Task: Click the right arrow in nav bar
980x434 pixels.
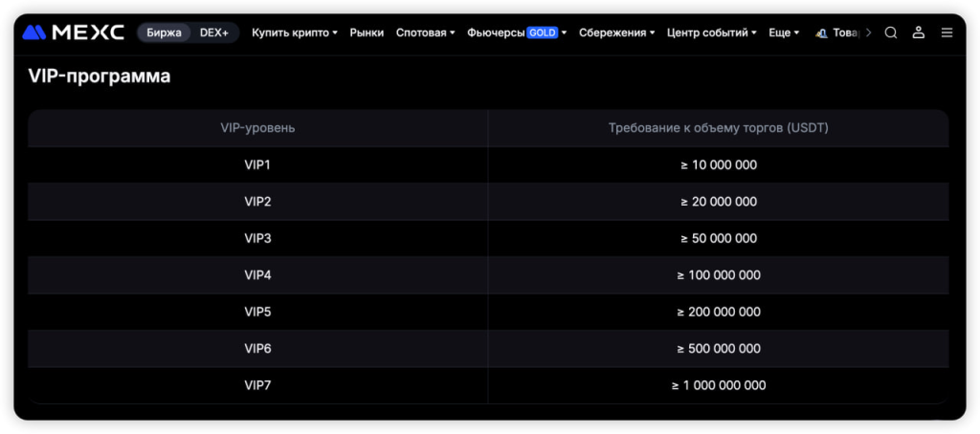Action: point(868,33)
